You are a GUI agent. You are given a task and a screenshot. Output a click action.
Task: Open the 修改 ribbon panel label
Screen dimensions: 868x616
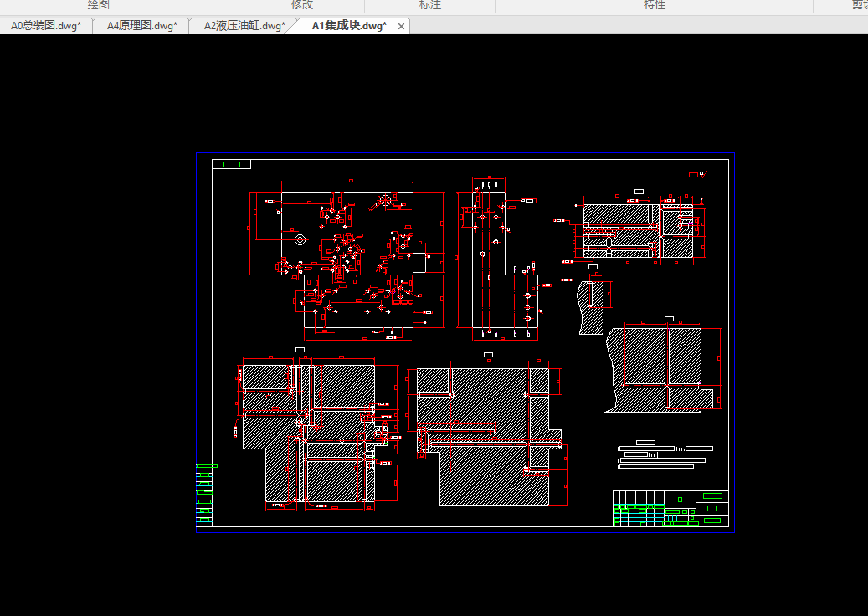click(302, 5)
